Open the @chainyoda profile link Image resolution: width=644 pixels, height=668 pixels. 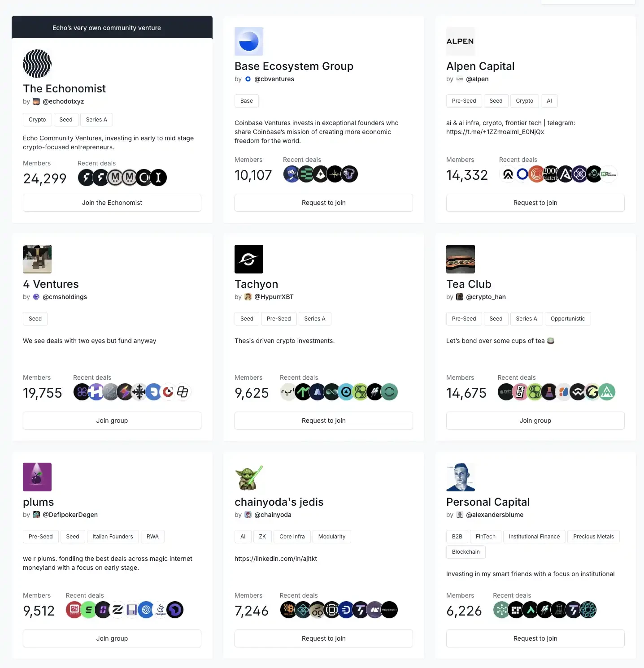pos(273,515)
